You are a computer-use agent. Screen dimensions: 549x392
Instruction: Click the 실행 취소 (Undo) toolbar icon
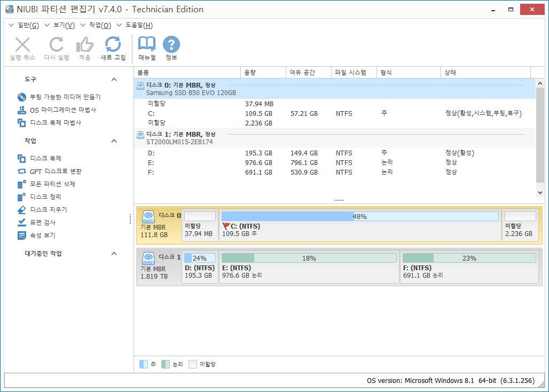(x=23, y=45)
